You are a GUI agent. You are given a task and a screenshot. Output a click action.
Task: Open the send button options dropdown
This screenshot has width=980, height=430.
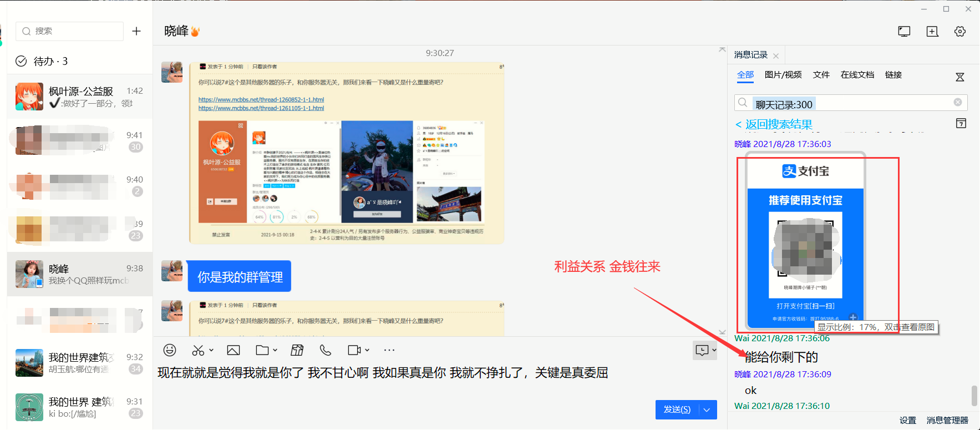point(708,409)
